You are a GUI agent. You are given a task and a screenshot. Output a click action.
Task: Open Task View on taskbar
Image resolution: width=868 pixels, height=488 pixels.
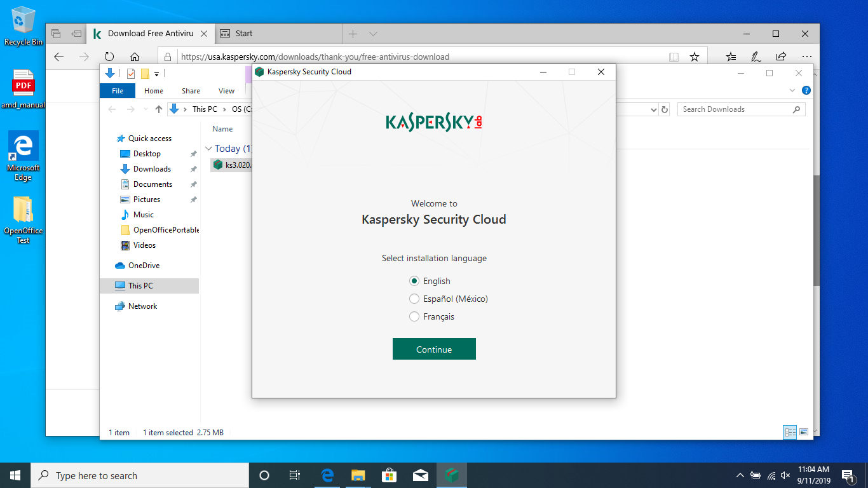pos(295,475)
